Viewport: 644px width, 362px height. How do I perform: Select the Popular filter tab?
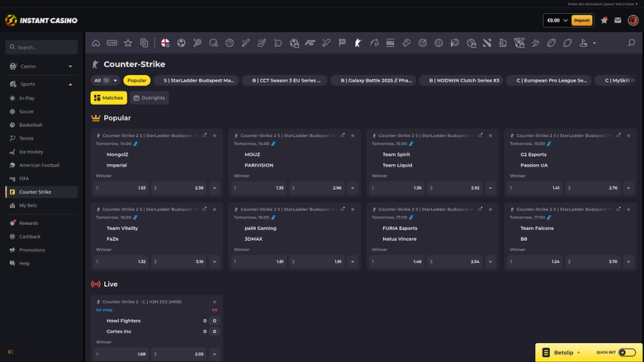click(x=137, y=81)
